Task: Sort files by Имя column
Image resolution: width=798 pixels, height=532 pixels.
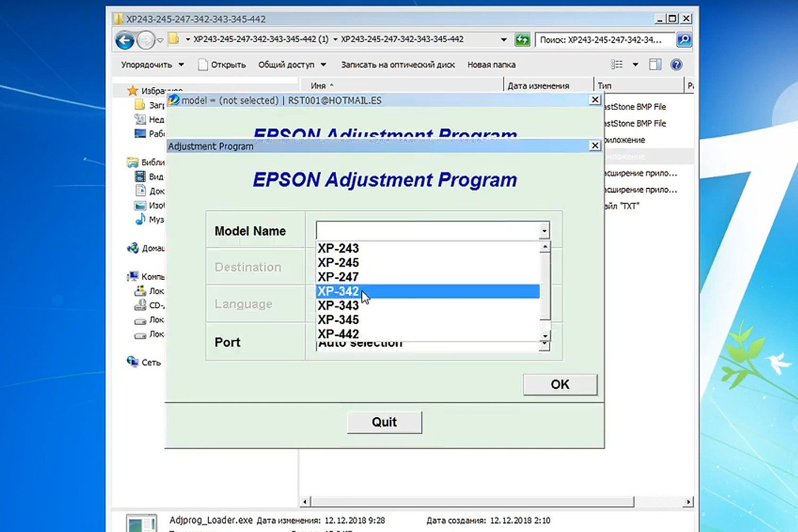Action: tap(401, 86)
